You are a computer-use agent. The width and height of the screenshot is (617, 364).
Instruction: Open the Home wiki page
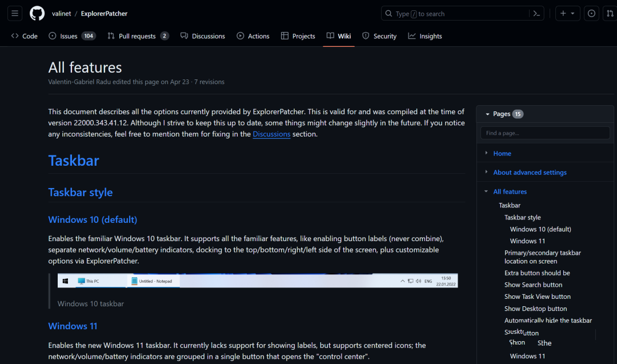coord(502,154)
